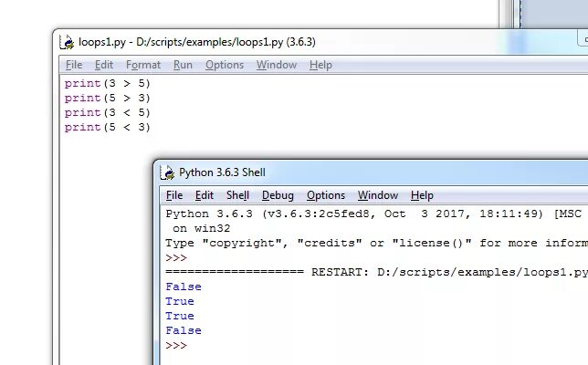Open the Help menu in Python Shell
This screenshot has height=365, width=588.
coord(422,195)
